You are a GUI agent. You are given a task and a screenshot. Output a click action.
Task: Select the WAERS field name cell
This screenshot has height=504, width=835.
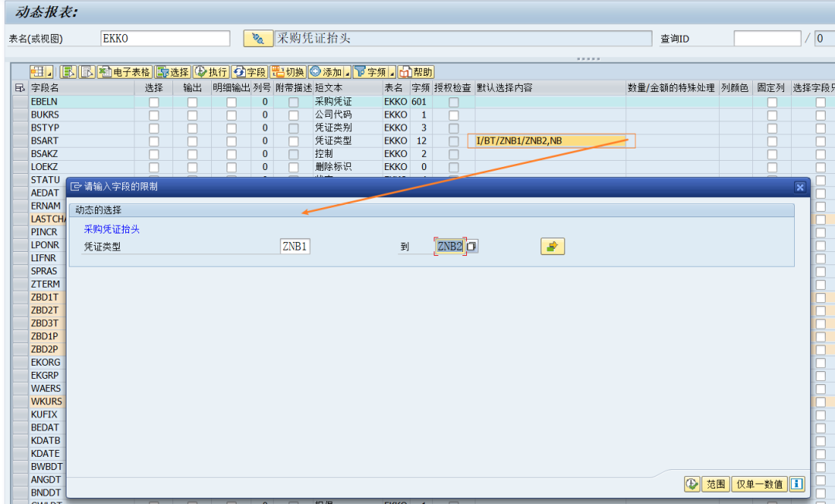[47, 389]
